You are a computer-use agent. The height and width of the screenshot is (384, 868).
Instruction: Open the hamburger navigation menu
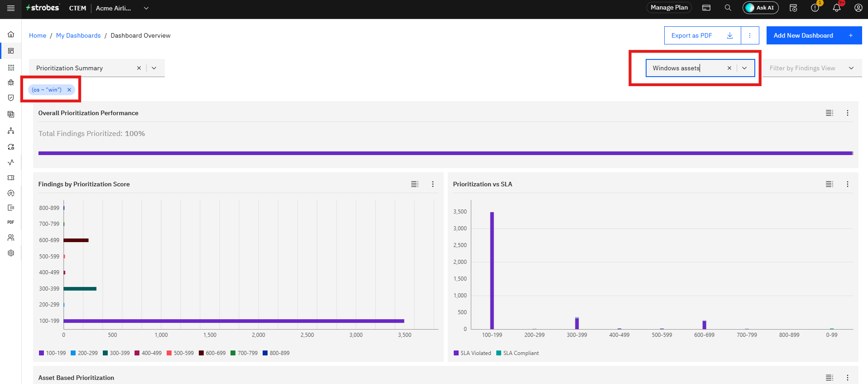11,8
